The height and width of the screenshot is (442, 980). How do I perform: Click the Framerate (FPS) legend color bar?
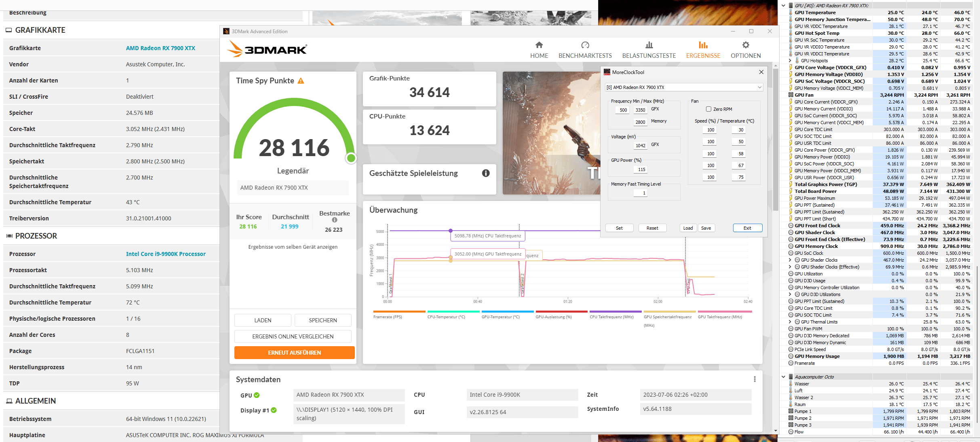tap(399, 311)
